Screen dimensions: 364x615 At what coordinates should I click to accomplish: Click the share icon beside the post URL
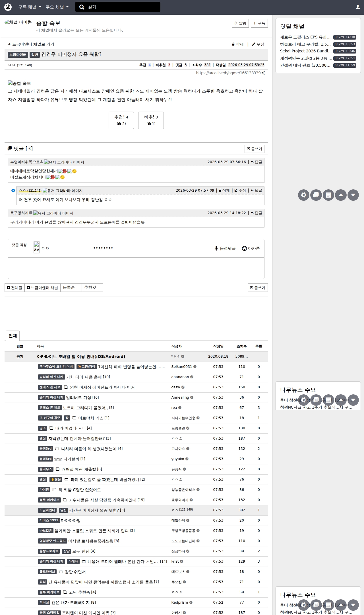[263, 73]
